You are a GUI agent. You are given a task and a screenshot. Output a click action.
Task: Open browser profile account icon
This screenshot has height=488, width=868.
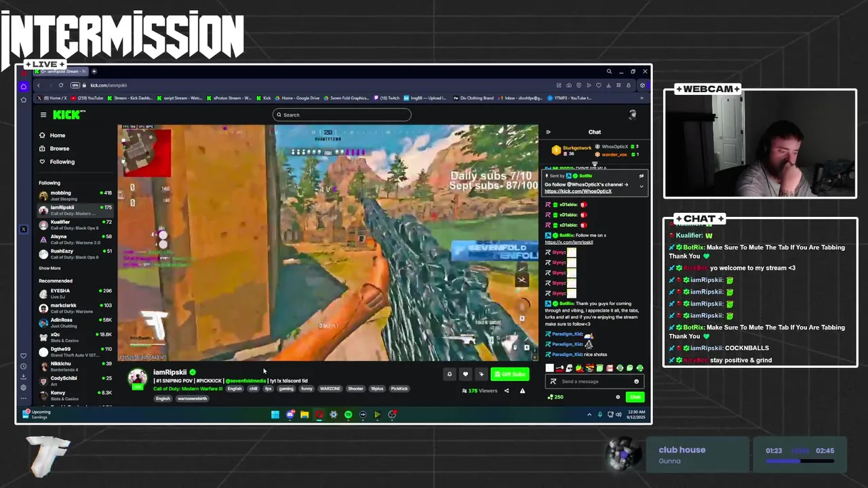click(x=629, y=85)
